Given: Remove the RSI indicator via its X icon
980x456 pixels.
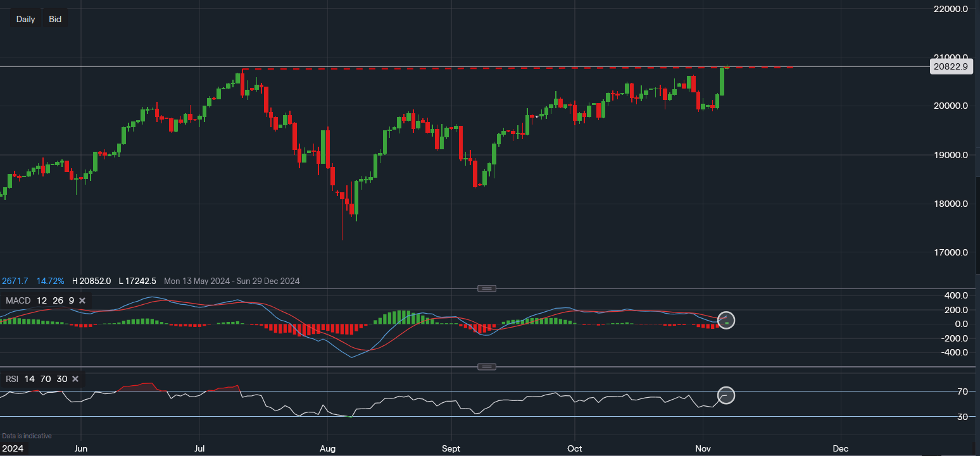Looking at the screenshot, I should (75, 379).
